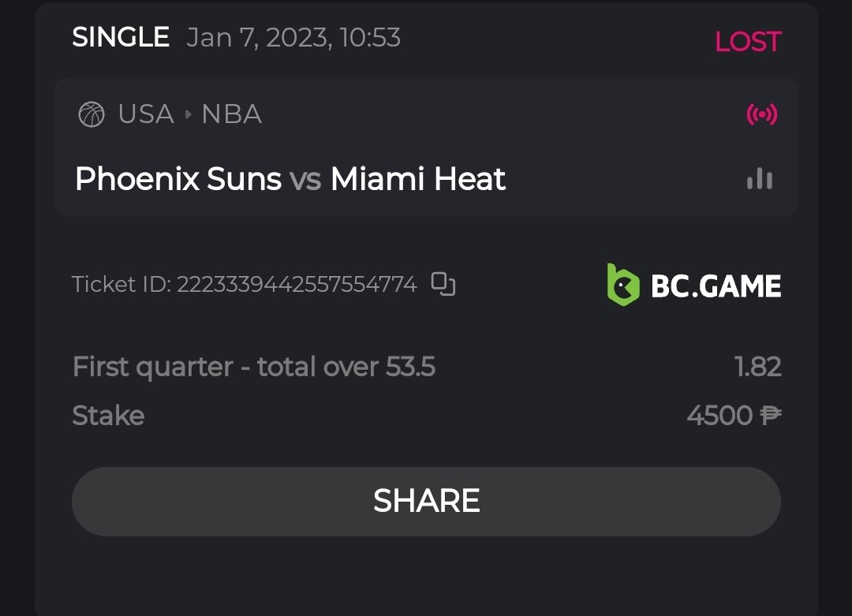The width and height of the screenshot is (852, 616).
Task: Click the Phoenix Suns team name
Action: coord(178,180)
